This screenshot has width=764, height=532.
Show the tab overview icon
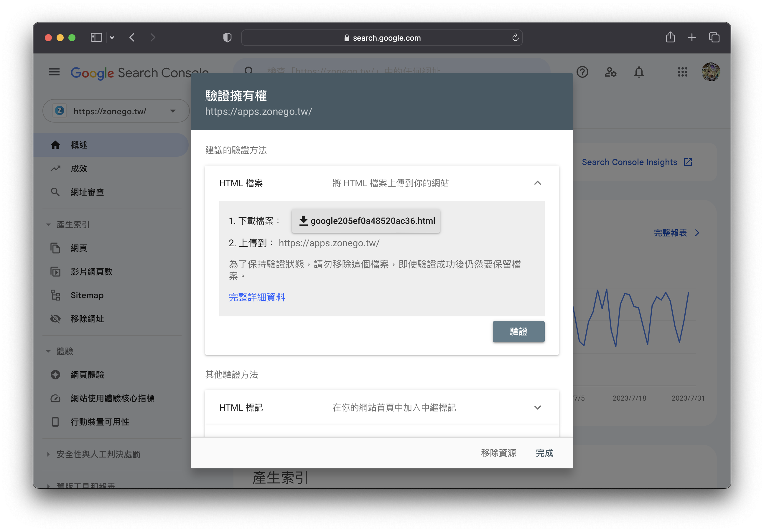714,38
